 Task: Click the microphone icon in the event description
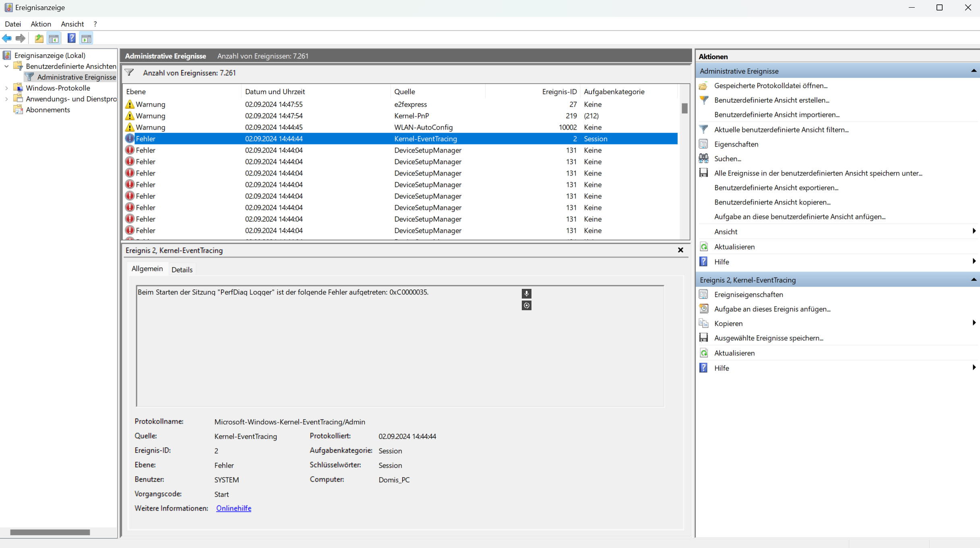point(526,293)
